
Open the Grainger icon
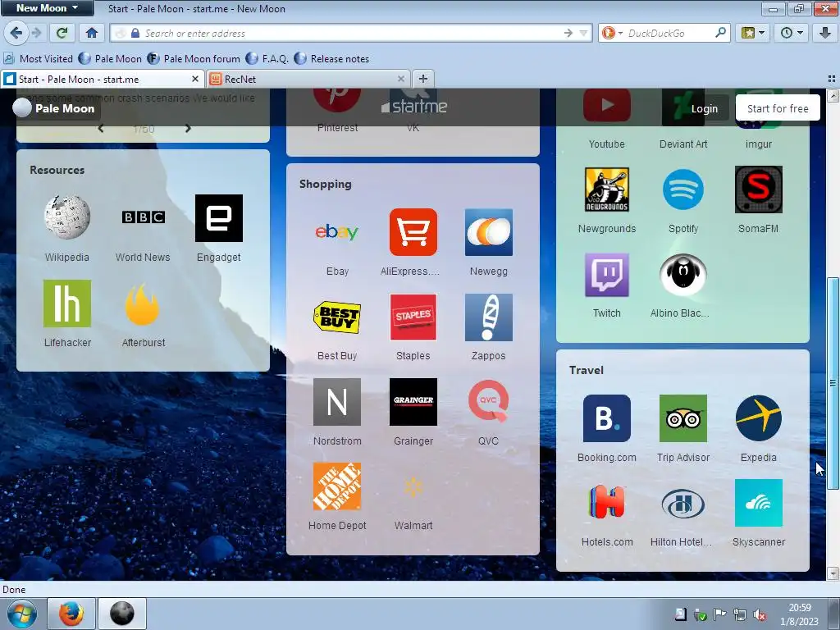(413, 402)
